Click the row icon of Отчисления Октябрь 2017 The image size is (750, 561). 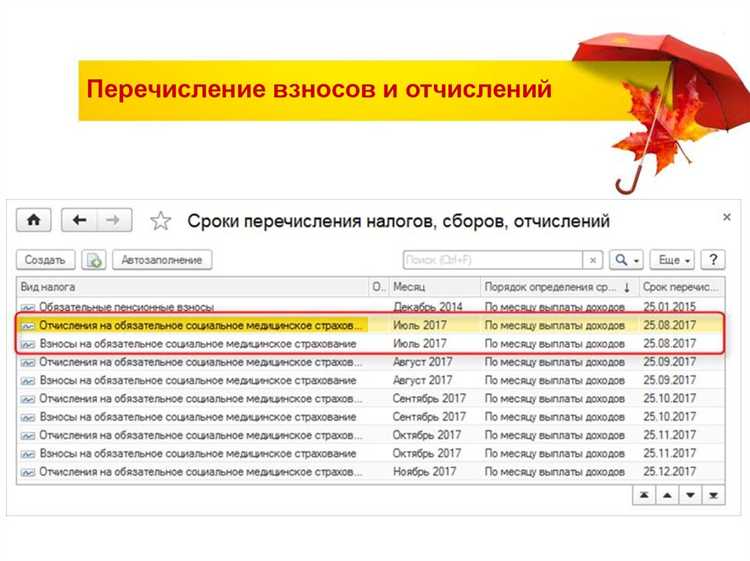click(x=28, y=436)
